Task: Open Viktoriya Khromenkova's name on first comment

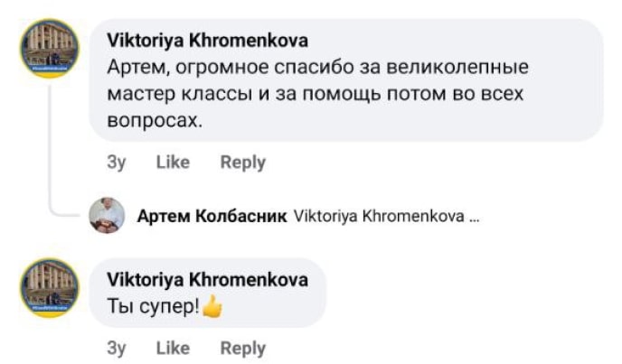Action: tap(207, 41)
